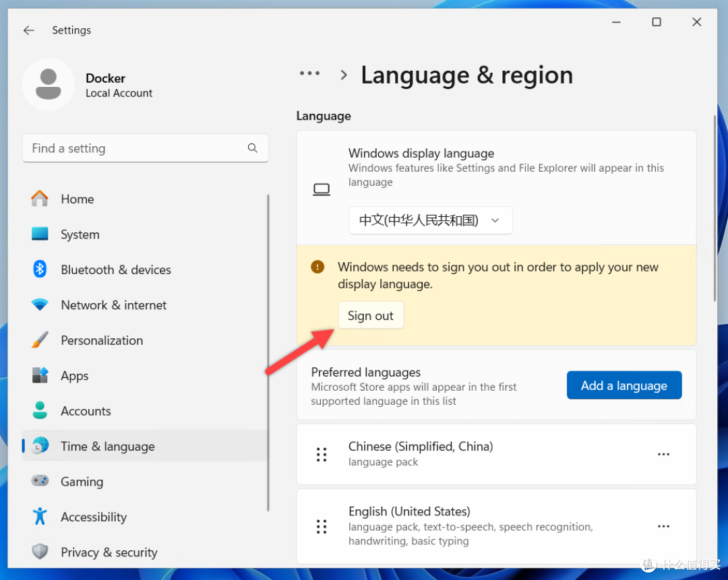Screen dimensions: 728x580
Task: Click the orange warning icon in banner
Action: tap(317, 267)
